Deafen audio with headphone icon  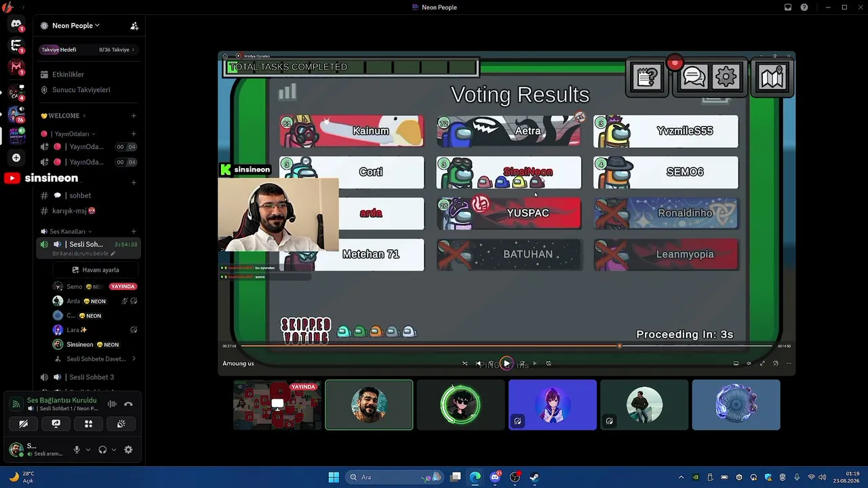point(102,449)
